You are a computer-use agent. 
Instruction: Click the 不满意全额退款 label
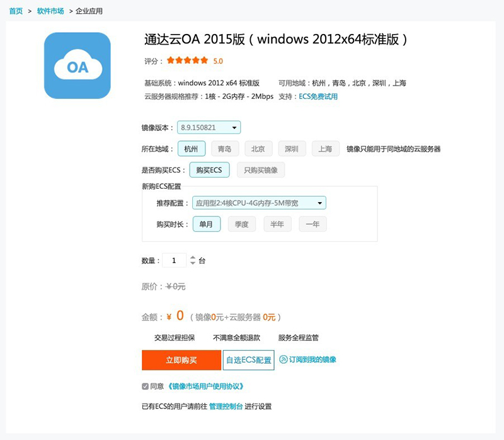[237, 337]
